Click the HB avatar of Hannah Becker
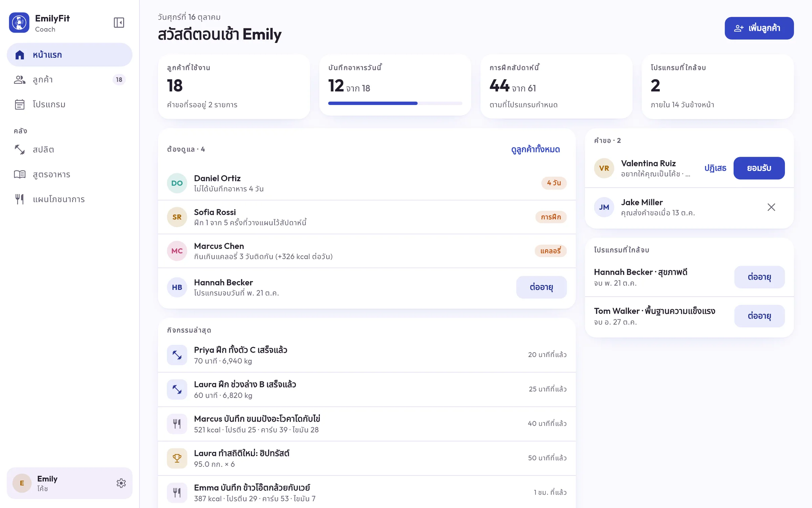The image size is (812, 508). [x=177, y=287]
